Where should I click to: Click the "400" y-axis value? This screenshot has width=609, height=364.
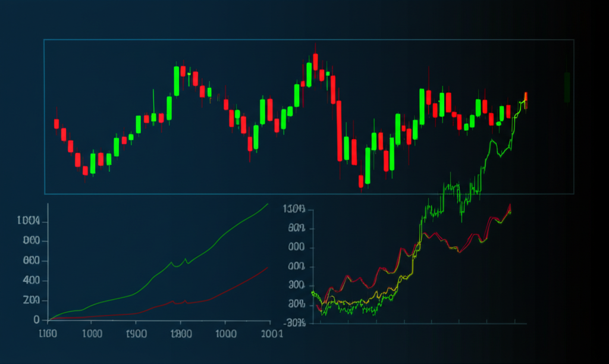[x=30, y=280]
